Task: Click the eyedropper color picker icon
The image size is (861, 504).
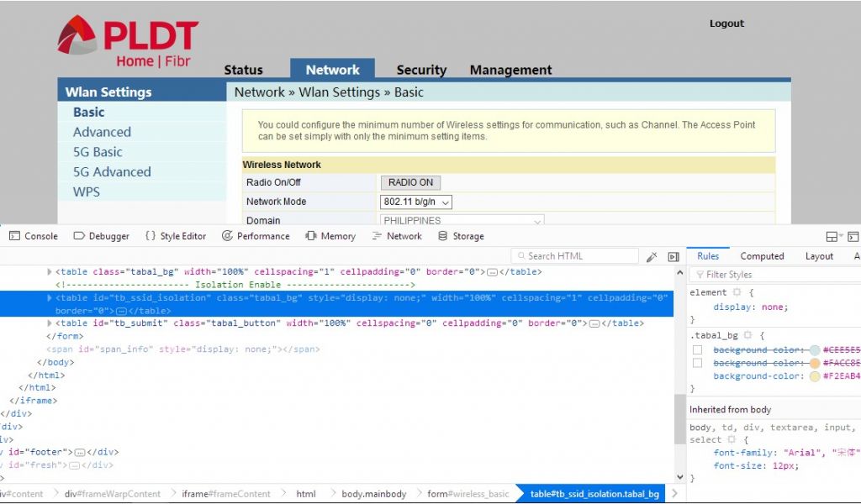Action: 652,256
